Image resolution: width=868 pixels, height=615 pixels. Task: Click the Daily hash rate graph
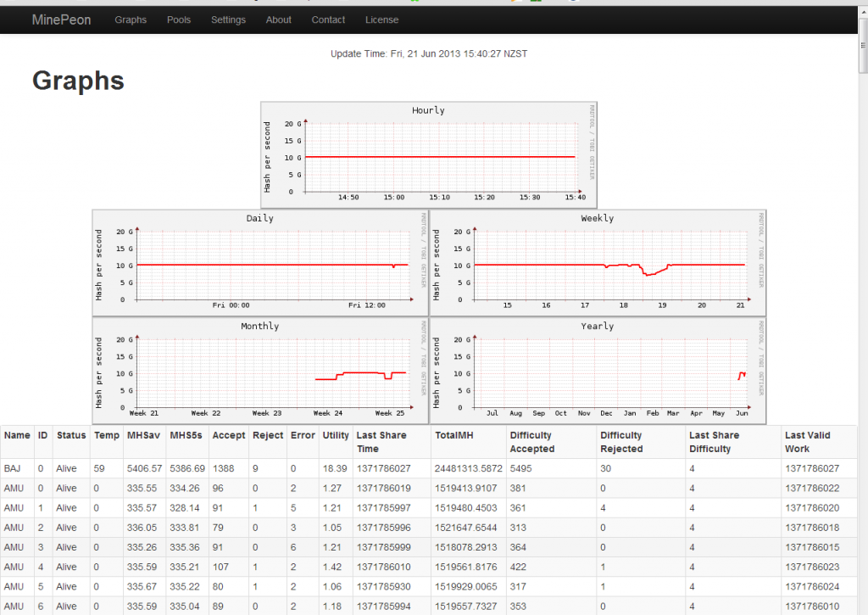tap(260, 263)
